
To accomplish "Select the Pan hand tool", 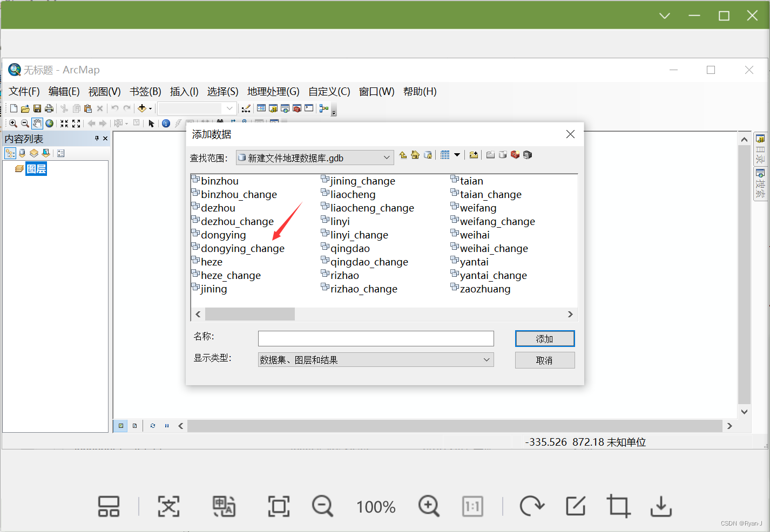I will click(x=37, y=124).
